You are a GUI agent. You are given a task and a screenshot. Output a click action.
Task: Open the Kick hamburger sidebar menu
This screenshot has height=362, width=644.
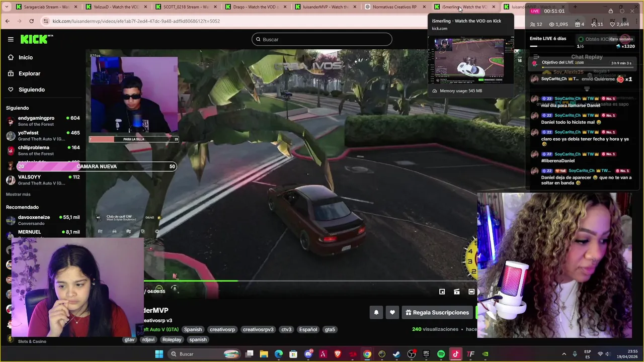click(11, 39)
